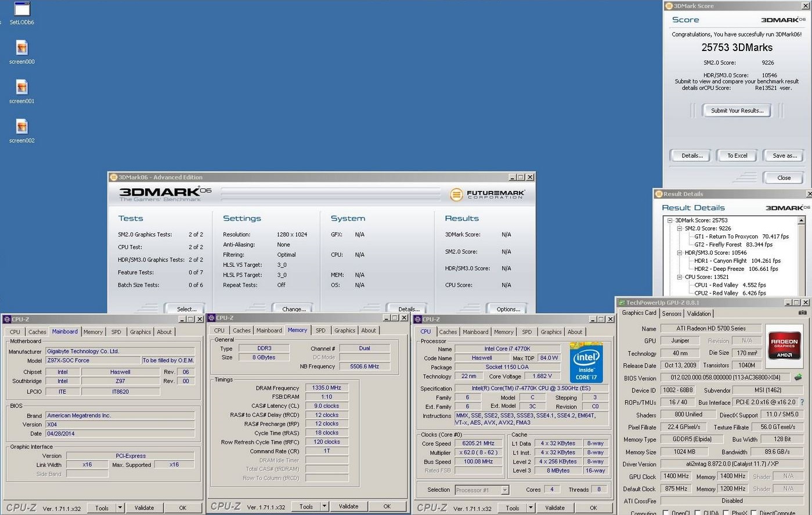Collapse the 3DMark Score: 25753 tree node

coord(670,220)
